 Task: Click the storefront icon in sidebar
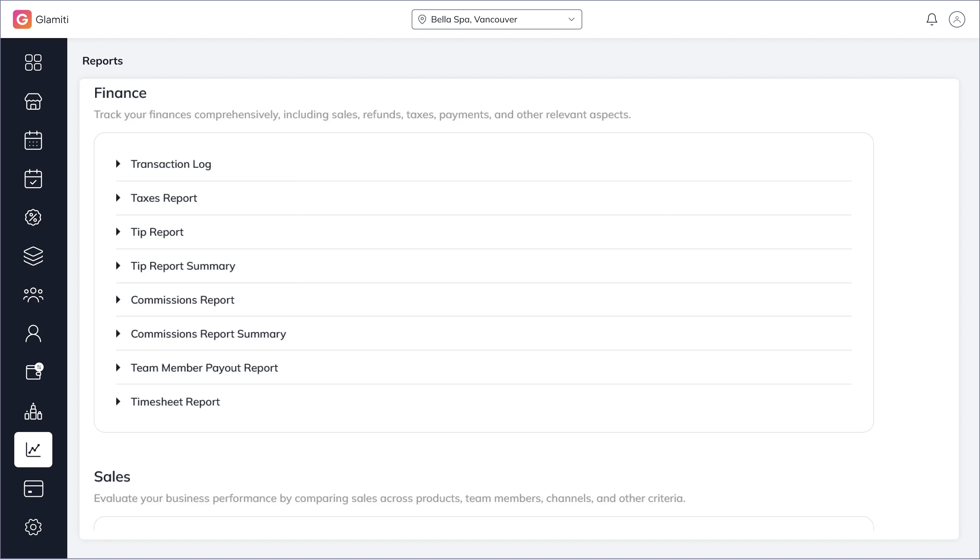(x=33, y=101)
